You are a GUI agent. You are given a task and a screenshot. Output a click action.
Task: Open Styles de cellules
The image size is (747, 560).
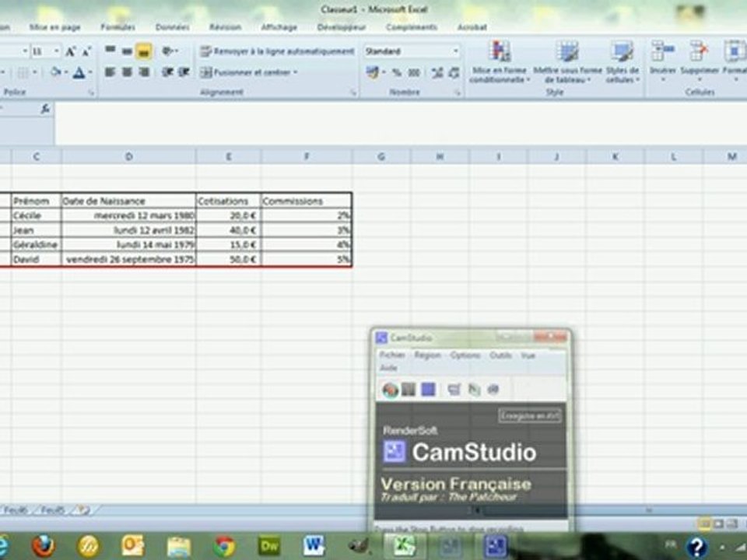(x=622, y=62)
